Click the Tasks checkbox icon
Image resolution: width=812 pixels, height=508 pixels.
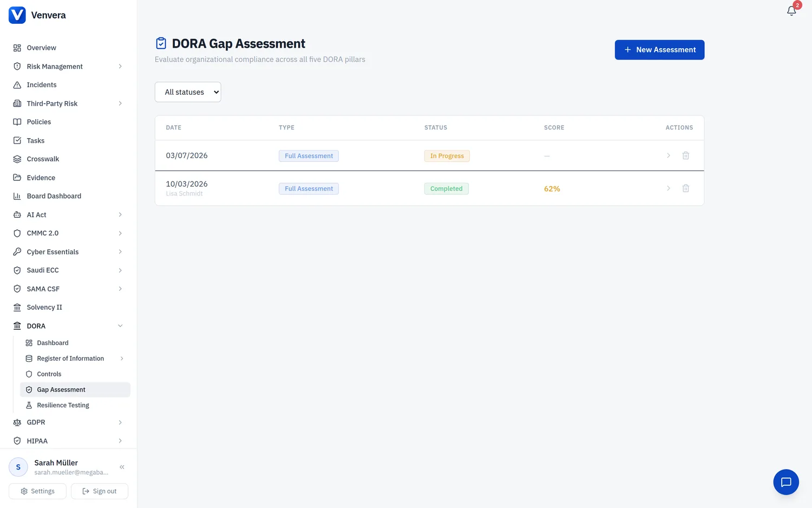pyautogui.click(x=17, y=140)
